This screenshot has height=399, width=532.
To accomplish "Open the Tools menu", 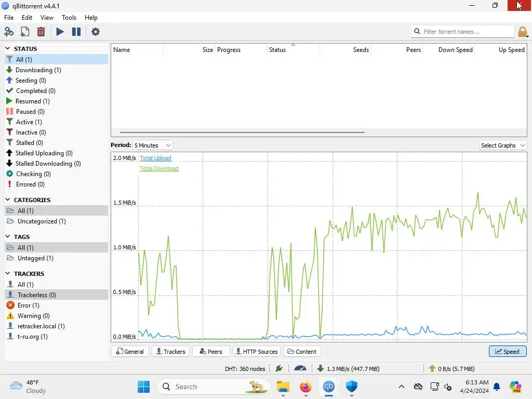I will point(69,18).
